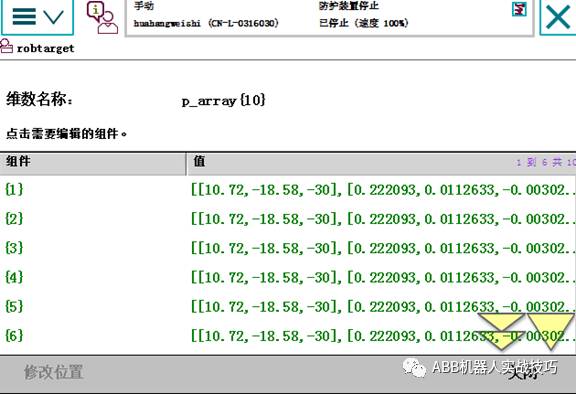Edit the value of component {5}

coord(382,307)
